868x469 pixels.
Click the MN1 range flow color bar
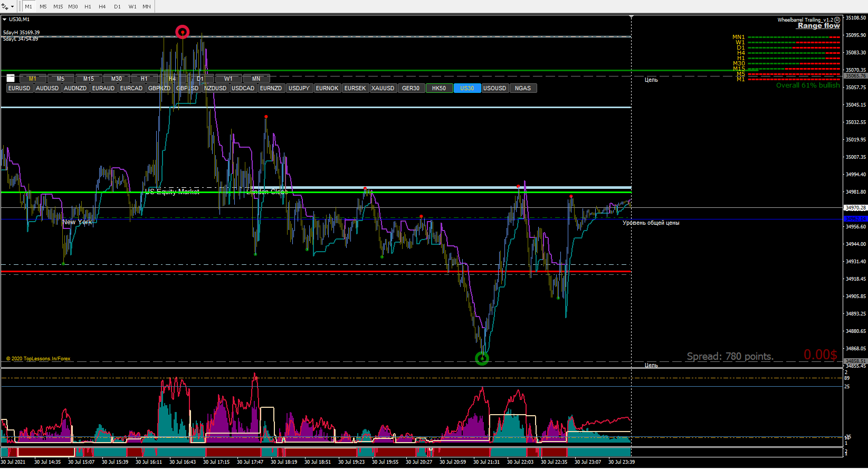[794, 37]
